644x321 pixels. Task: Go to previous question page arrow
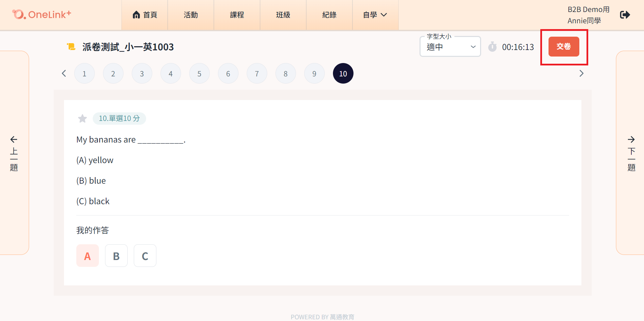pyautogui.click(x=64, y=73)
